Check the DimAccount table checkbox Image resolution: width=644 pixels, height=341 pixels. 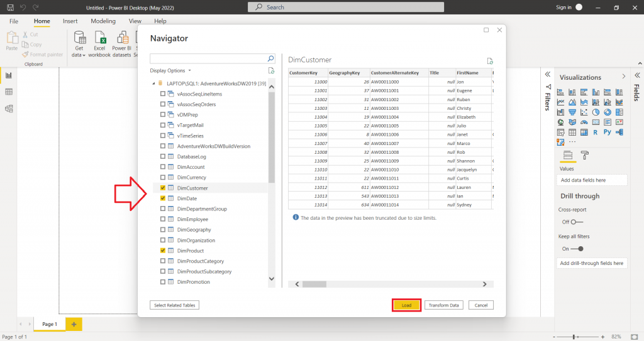pos(163,167)
